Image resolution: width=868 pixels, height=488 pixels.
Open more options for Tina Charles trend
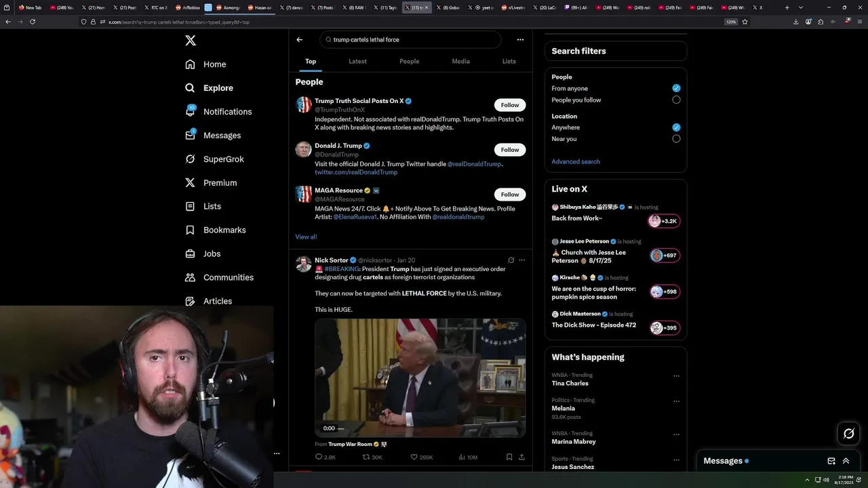(676, 375)
